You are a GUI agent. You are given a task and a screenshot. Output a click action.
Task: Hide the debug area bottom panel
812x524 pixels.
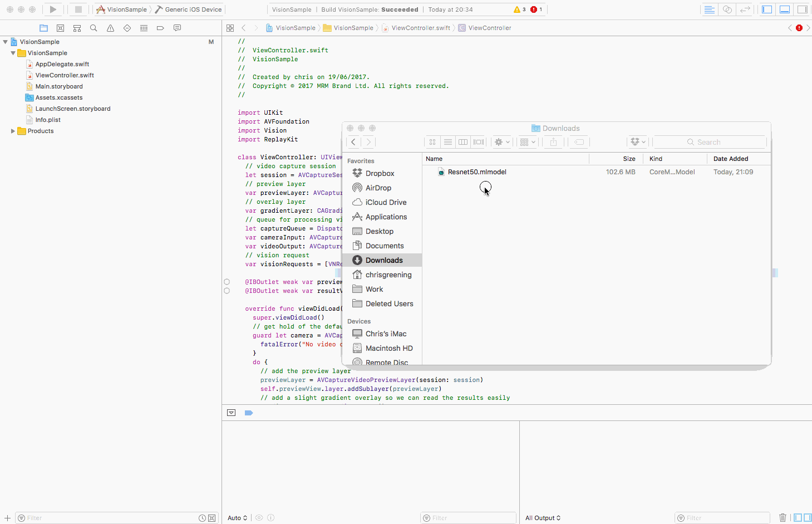tap(784, 9)
